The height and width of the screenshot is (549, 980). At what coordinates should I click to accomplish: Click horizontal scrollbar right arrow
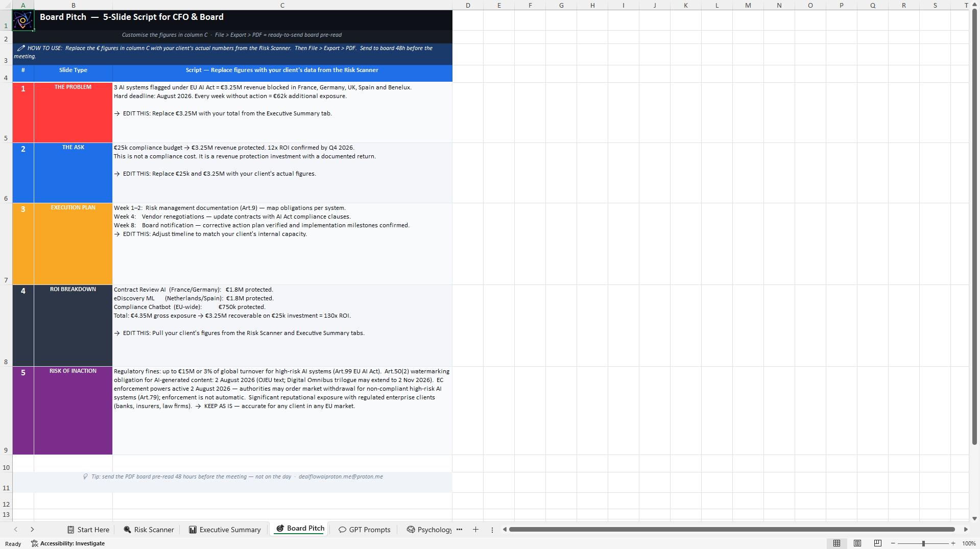tap(966, 530)
